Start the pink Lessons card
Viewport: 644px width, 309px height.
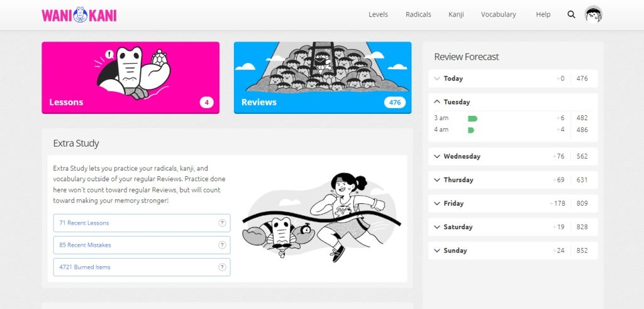(131, 77)
